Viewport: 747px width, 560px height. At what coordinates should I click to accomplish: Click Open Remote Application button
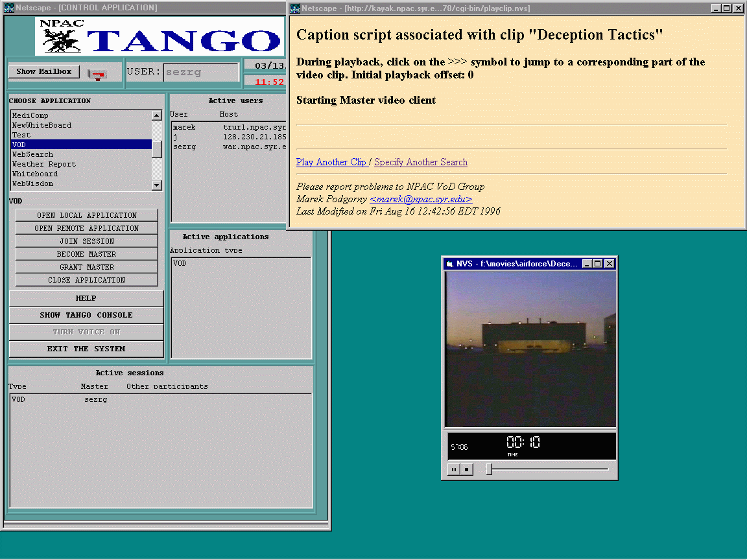coord(87,228)
